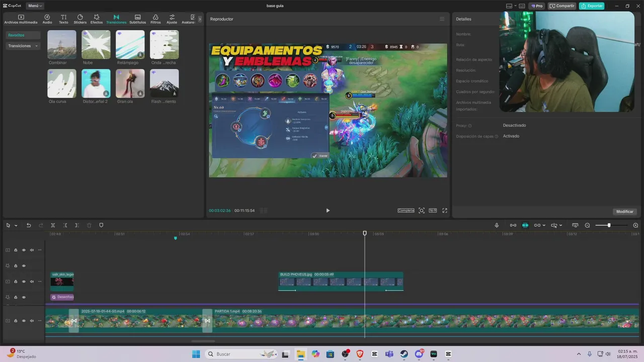The image size is (644, 362).
Task: Open the Filtros tab
Action: (x=155, y=19)
